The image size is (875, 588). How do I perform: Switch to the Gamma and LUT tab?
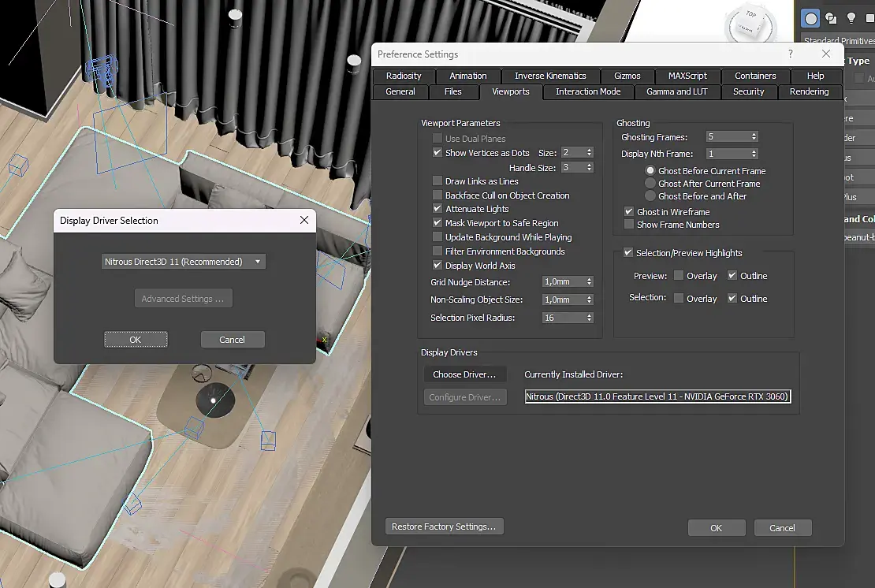click(x=676, y=91)
